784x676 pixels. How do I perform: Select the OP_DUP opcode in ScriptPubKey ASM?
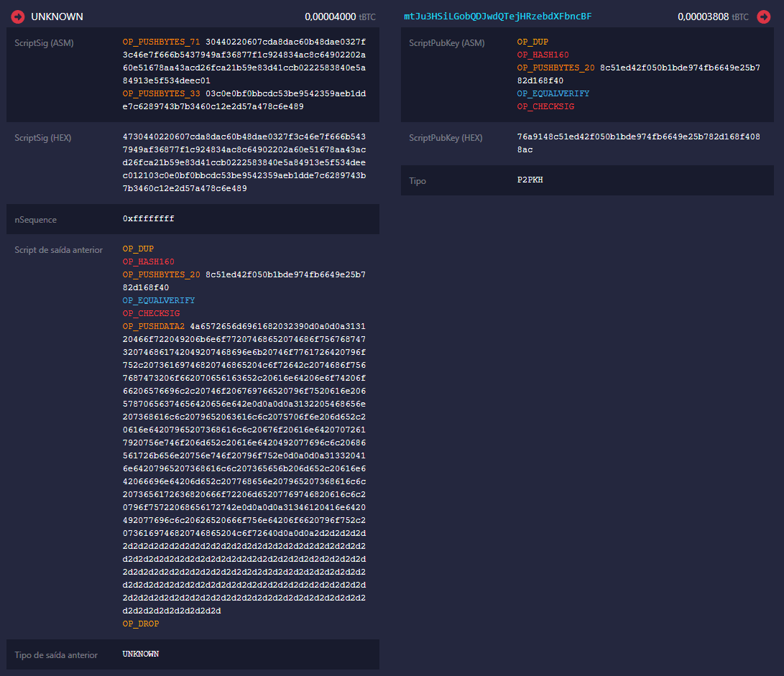(532, 42)
